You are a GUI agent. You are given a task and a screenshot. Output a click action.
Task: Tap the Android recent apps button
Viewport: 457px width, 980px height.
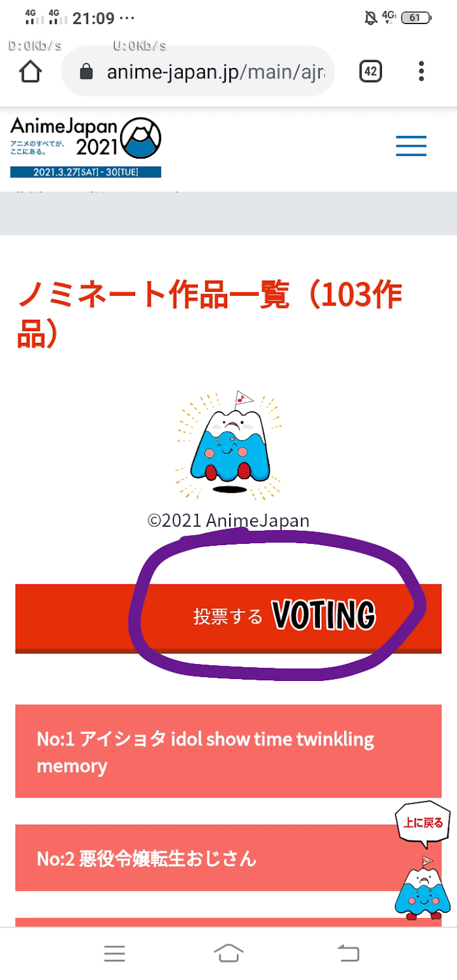pyautogui.click(x=114, y=954)
